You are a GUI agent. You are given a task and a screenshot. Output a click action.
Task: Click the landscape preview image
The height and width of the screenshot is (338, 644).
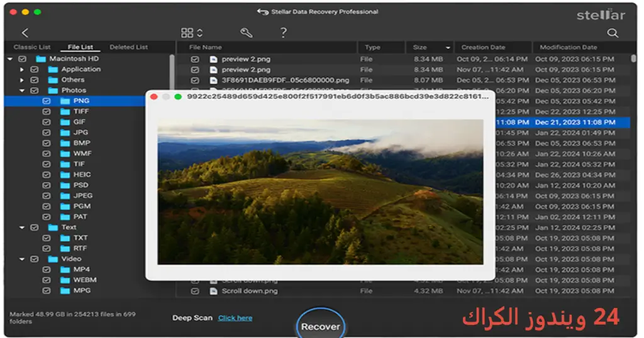click(x=320, y=192)
